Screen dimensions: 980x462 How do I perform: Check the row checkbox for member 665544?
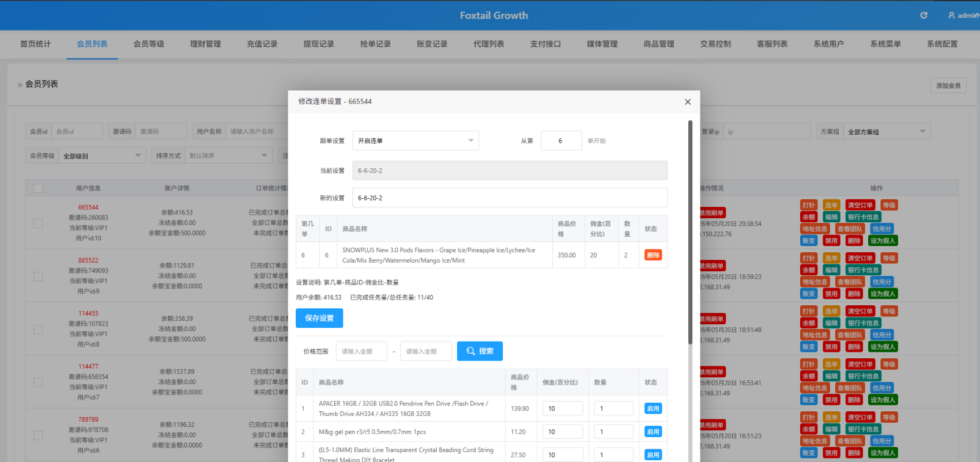click(38, 224)
